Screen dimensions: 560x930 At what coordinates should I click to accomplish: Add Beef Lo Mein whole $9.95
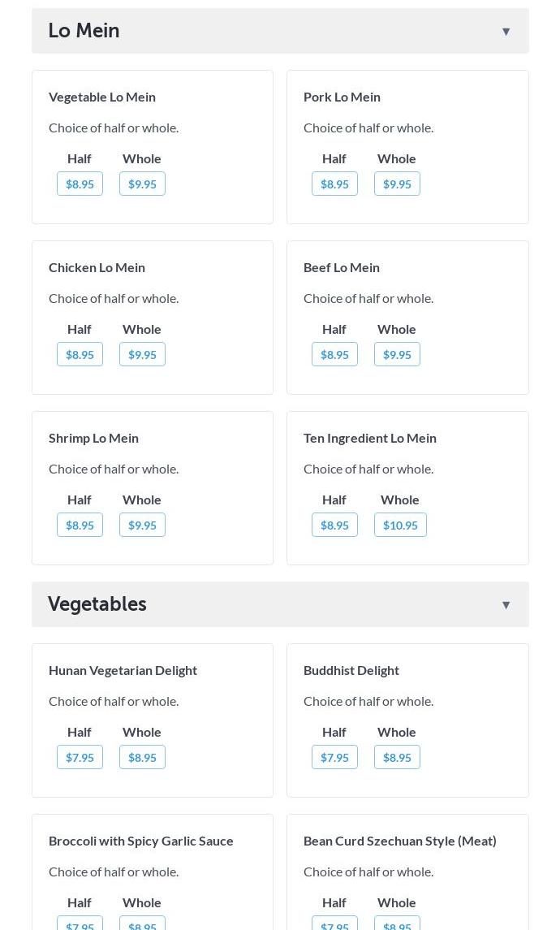(x=397, y=355)
